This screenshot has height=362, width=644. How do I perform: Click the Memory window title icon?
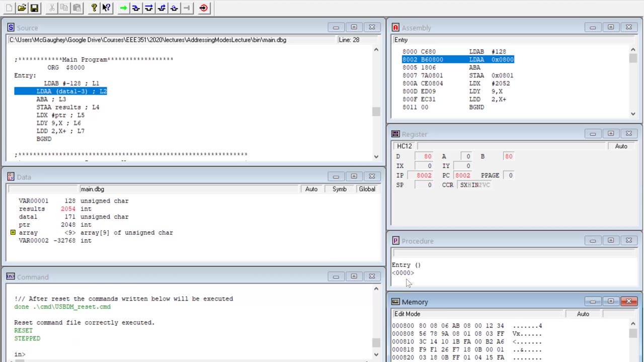[395, 302]
